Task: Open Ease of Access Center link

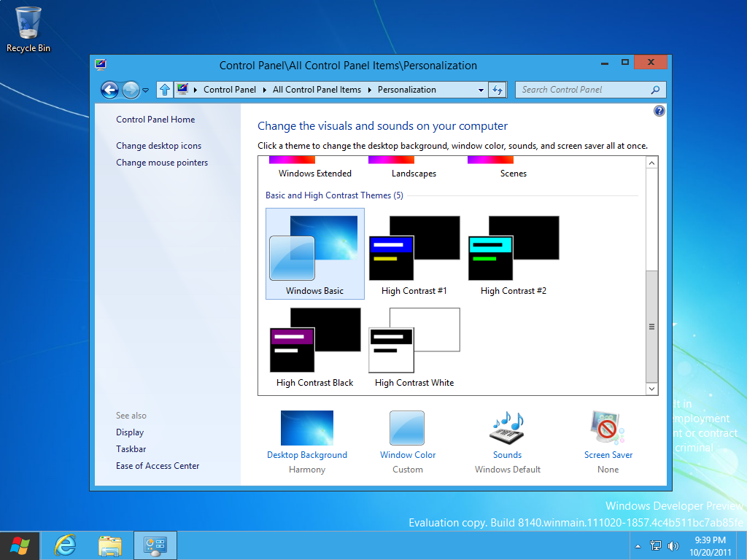Action: 158,466
